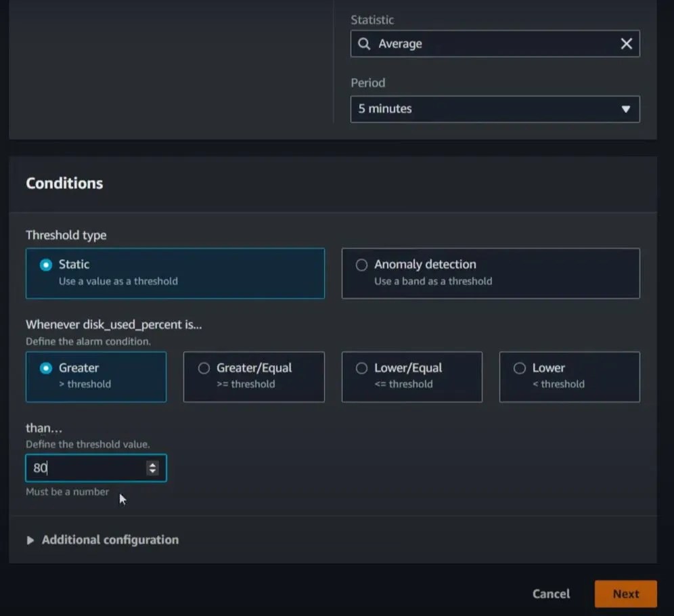Click the Next button

[x=625, y=594]
